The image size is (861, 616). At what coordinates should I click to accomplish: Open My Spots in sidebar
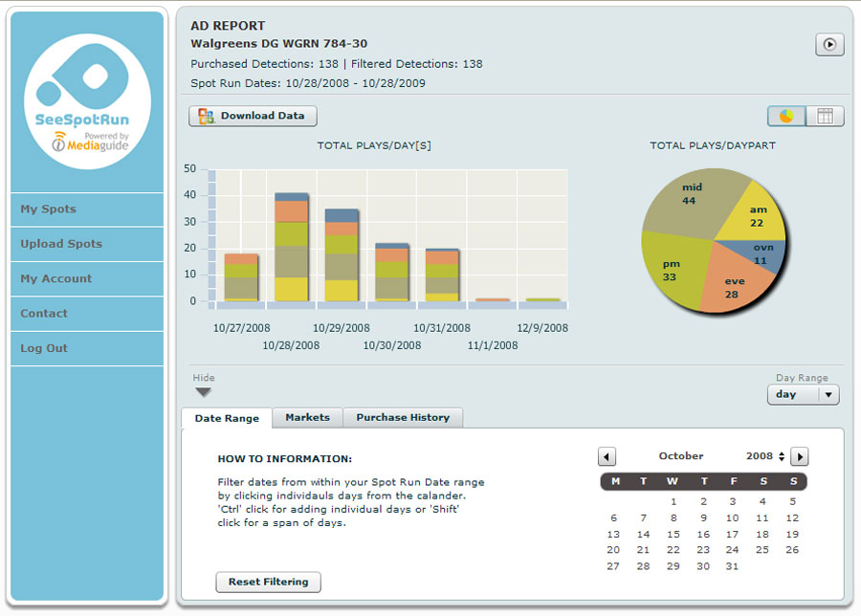coord(87,209)
